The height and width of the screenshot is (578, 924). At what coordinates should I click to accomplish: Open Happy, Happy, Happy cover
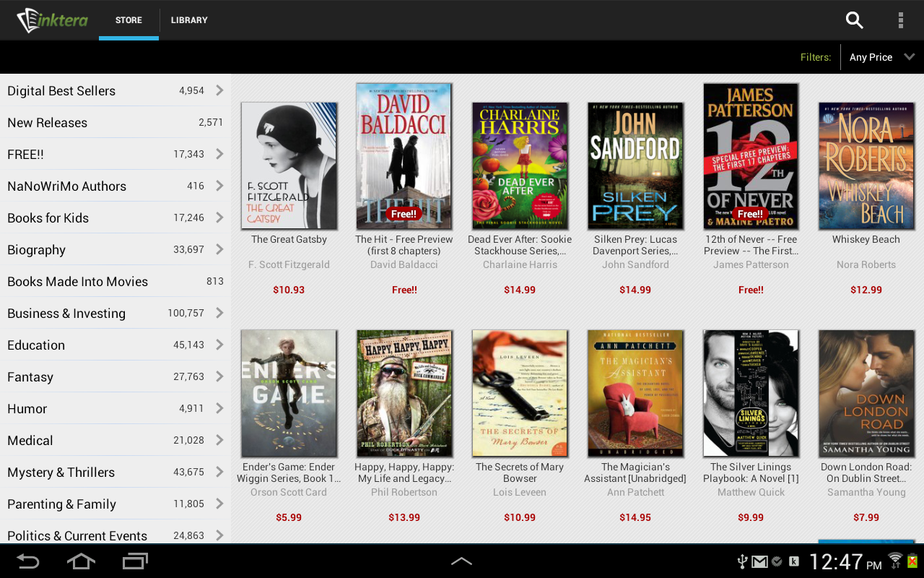(404, 393)
